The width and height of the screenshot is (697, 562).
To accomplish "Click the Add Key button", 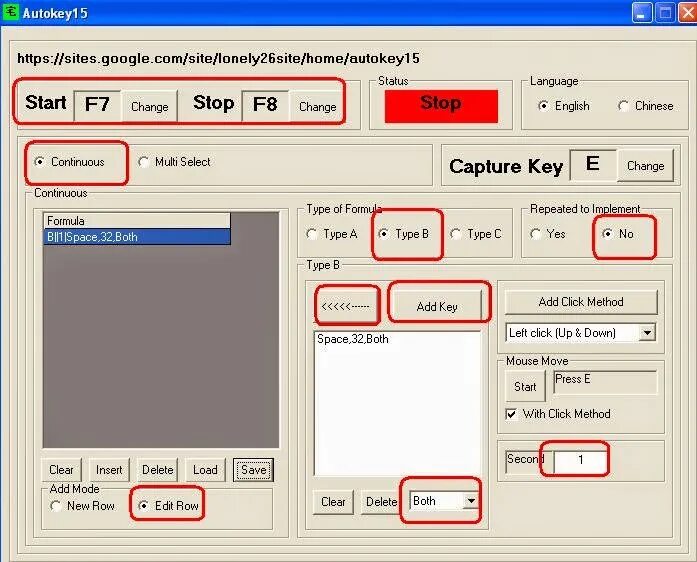I will click(437, 306).
